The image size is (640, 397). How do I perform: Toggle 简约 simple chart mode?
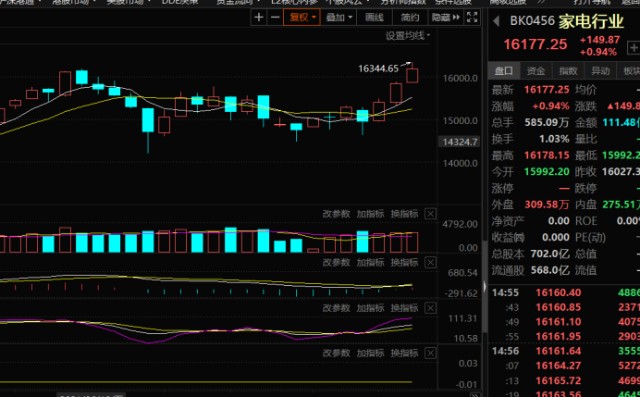click(x=409, y=17)
